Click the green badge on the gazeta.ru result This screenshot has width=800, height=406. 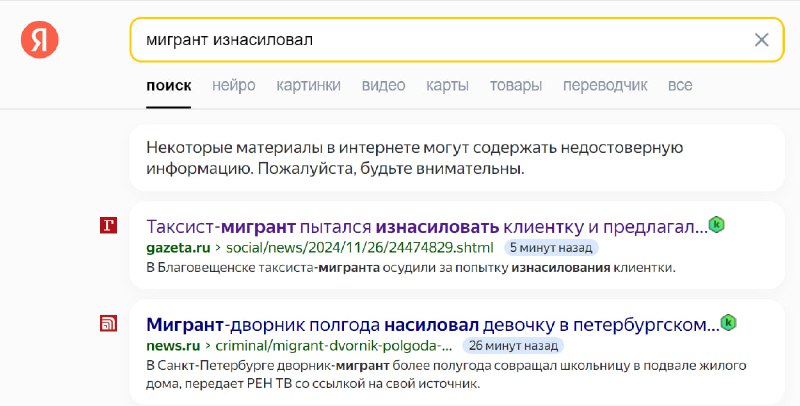[717, 224]
